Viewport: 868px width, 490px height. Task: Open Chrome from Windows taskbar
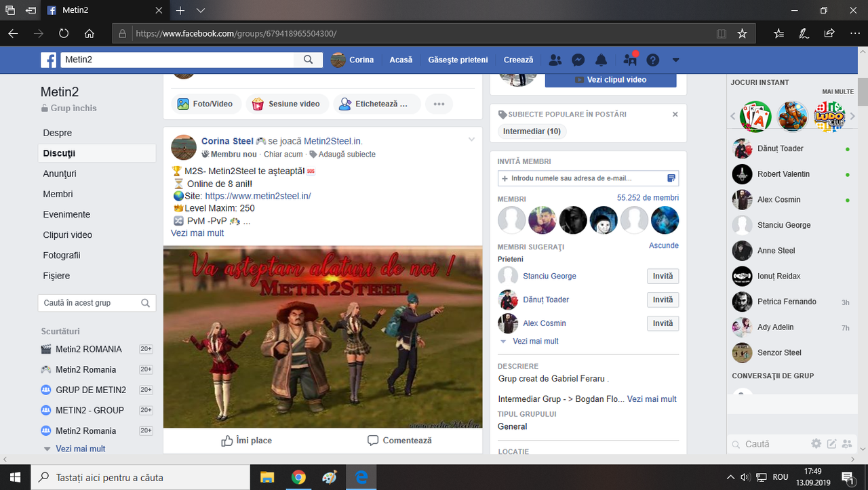click(298, 477)
